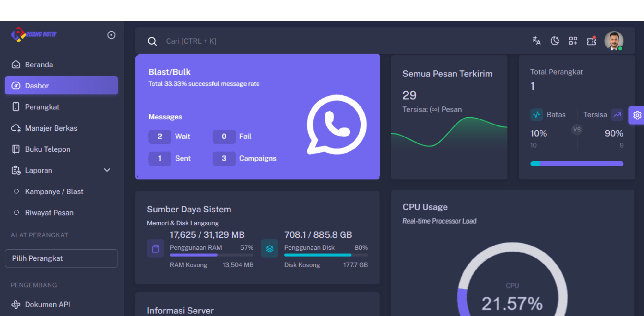This screenshot has height=316, width=644.
Task: Click the Tersisa trend icon
Action: click(617, 115)
